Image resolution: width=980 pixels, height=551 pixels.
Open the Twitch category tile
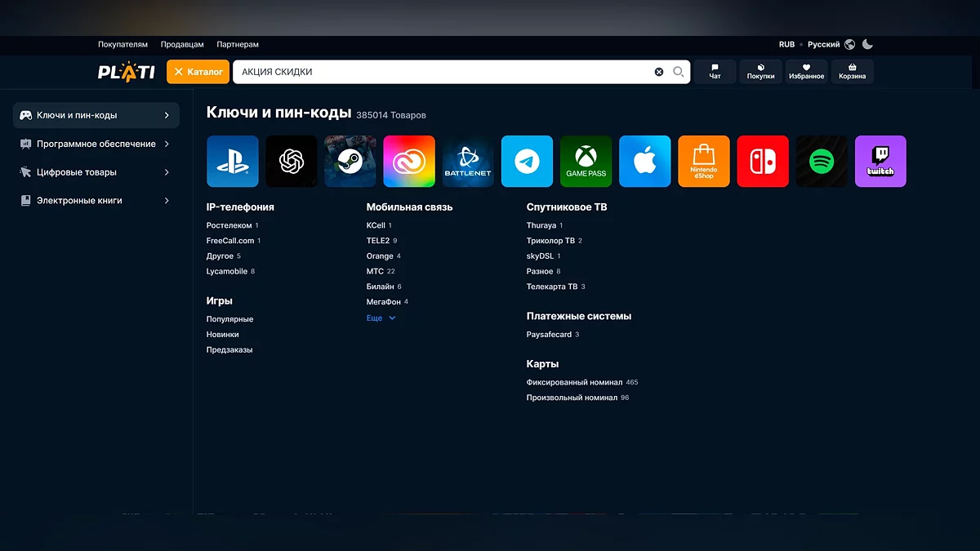pyautogui.click(x=880, y=162)
